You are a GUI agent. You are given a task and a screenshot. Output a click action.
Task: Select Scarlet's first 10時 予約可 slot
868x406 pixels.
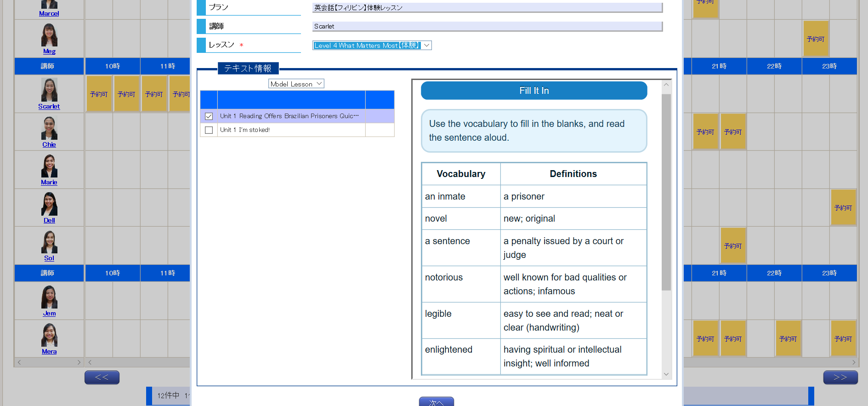coord(99,94)
